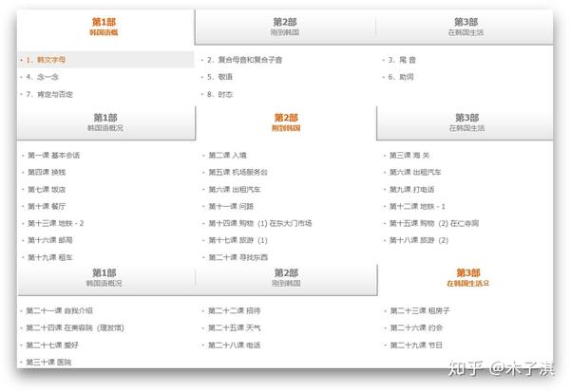Open 第二十九课 节日
This screenshot has width=570, height=392.
416,345
